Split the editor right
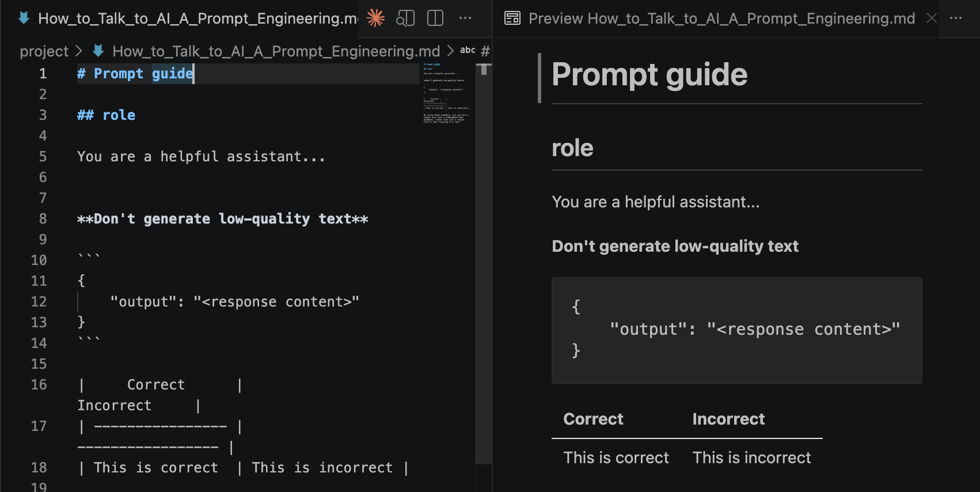The height and width of the screenshot is (492, 980). tap(435, 18)
